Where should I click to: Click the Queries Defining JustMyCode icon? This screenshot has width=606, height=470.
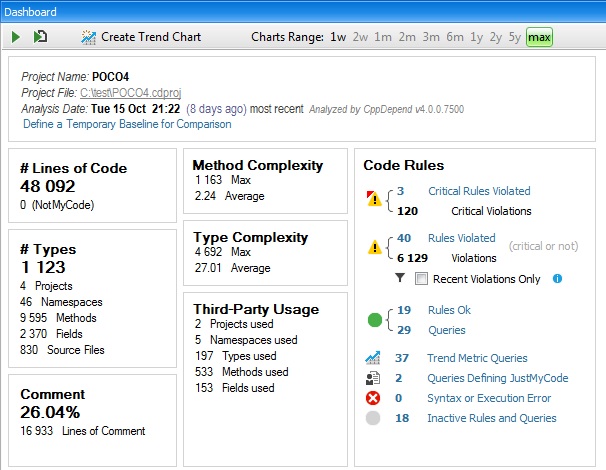coord(373,378)
